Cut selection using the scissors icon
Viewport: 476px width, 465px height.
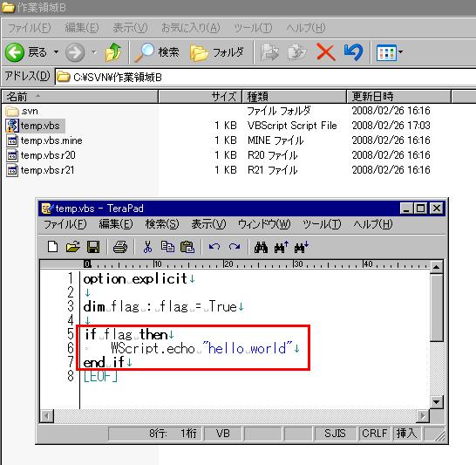click(x=147, y=247)
